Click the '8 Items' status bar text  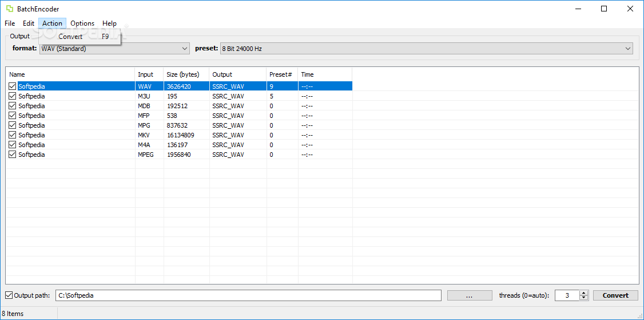13,314
